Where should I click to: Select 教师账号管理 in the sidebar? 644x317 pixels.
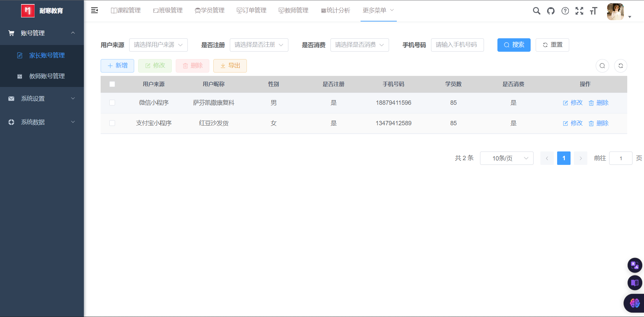point(42,76)
